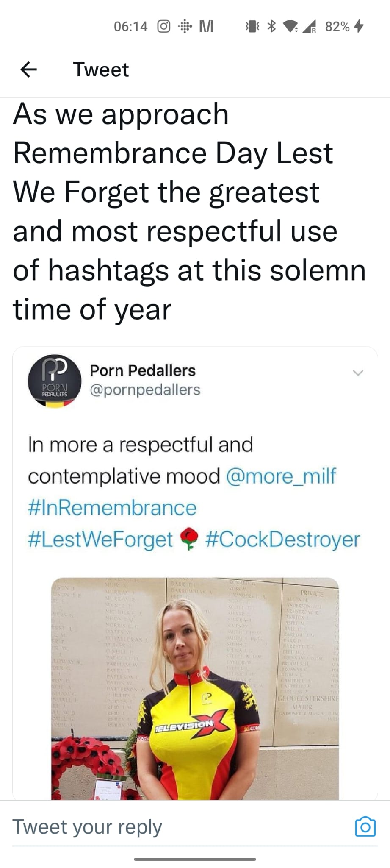Screen dimensions: 390x868
Task: Tap the Instagram notification icon in status bar
Action: (164, 27)
